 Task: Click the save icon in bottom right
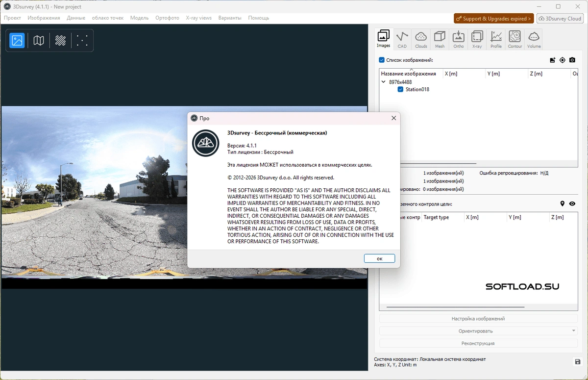tap(577, 362)
